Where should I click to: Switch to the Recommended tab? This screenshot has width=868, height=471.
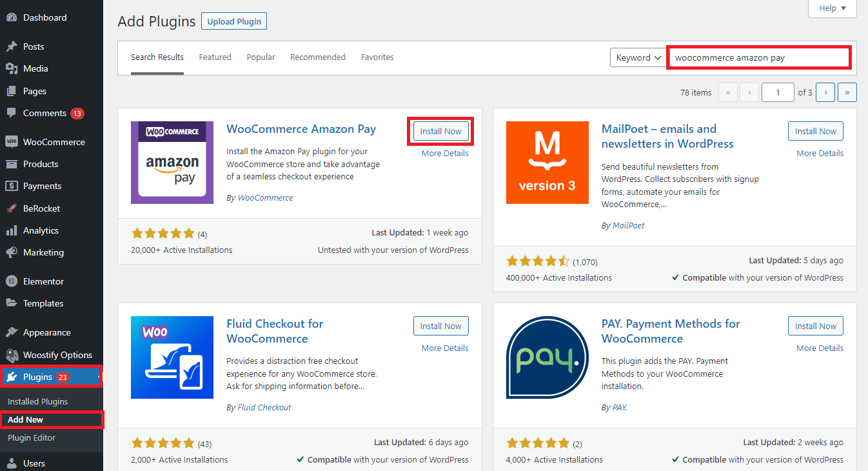pyautogui.click(x=318, y=57)
